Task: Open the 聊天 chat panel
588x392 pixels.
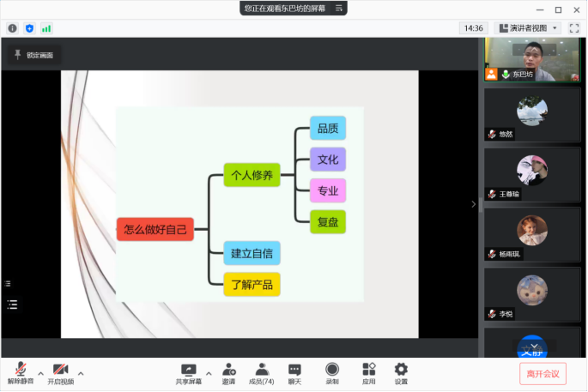Action: pos(294,372)
